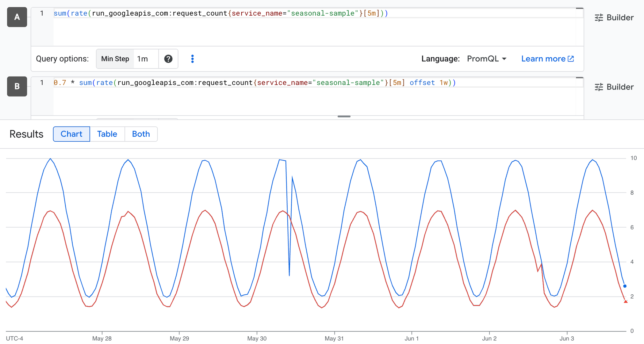Click the Results heading
The height and width of the screenshot is (344, 644).
click(x=26, y=134)
